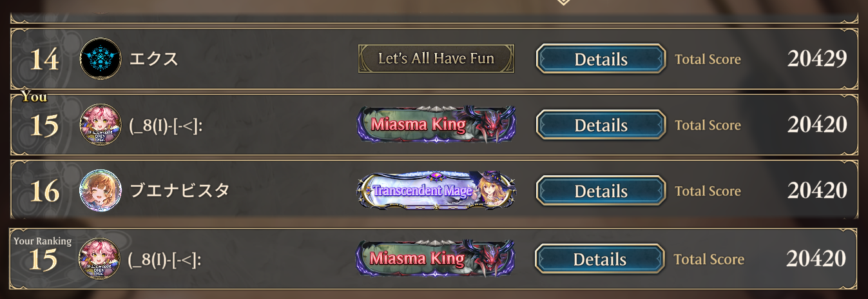Click エクス blue emblem avatar icon

pyautogui.click(x=101, y=59)
